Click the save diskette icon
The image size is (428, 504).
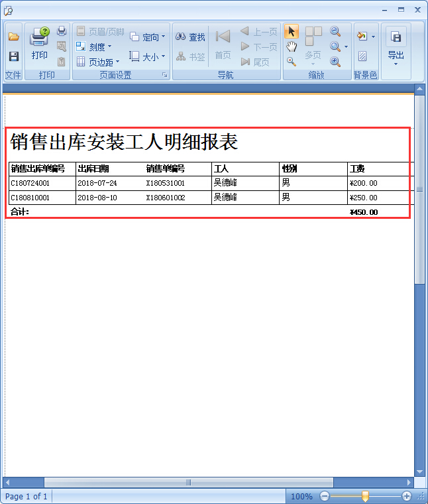click(13, 56)
